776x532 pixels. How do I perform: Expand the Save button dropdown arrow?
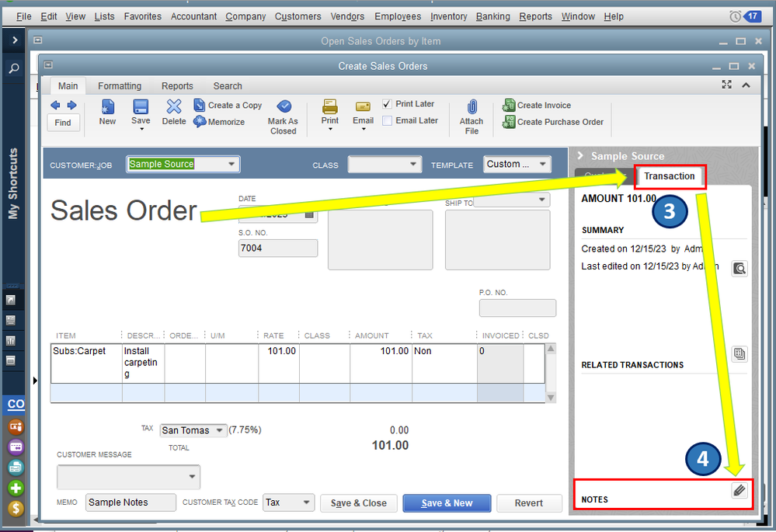click(x=141, y=129)
